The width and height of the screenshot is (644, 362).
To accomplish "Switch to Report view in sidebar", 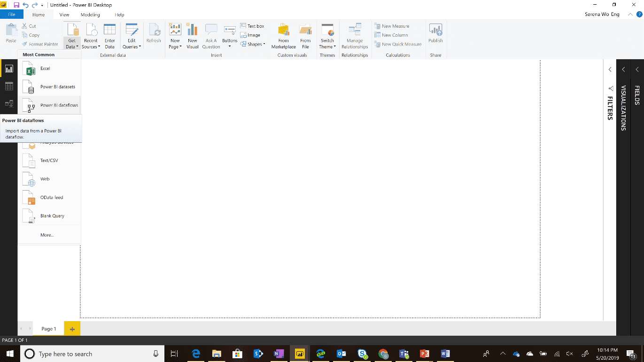I will [x=9, y=69].
